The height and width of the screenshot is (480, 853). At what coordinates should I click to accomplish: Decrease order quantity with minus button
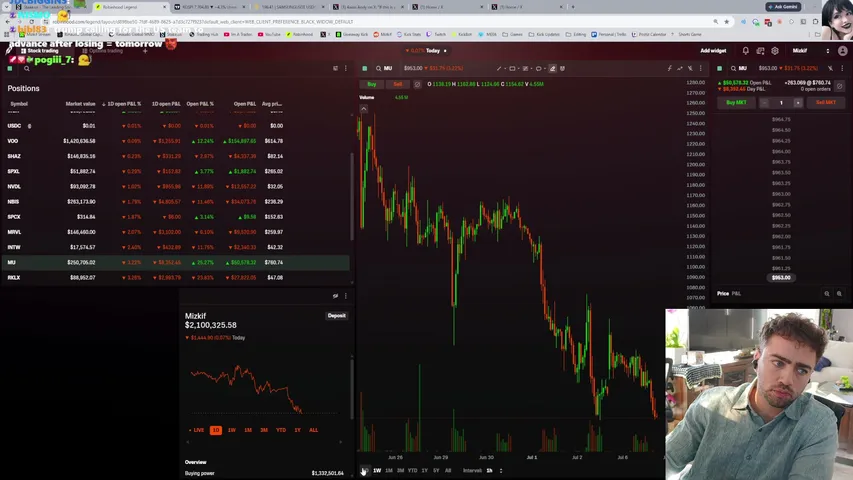pos(764,103)
